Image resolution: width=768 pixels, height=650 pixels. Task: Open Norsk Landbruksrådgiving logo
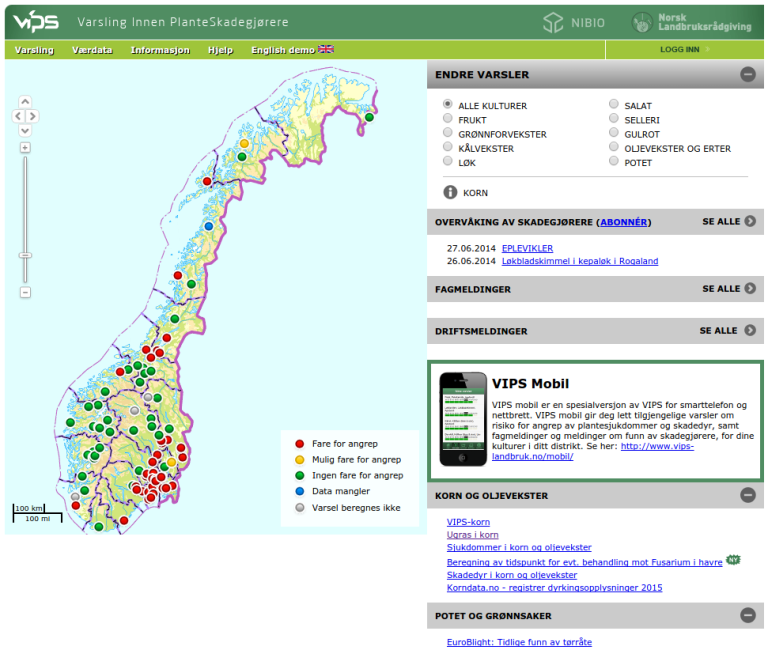[691, 23]
